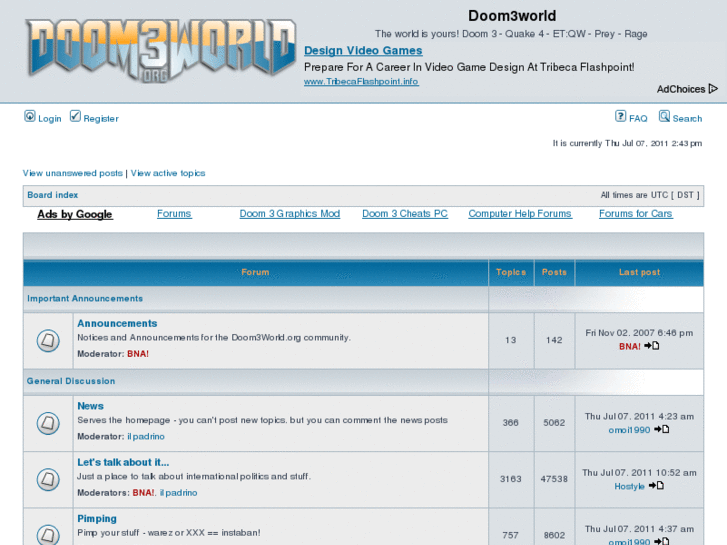Open General Discussion category
This screenshot has width=727, height=545.
71,381
